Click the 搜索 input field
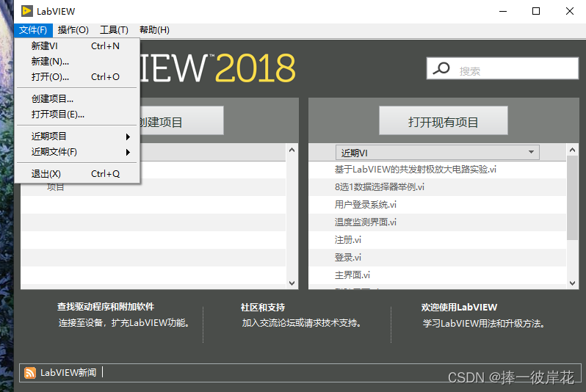Viewport: 586px width, 392px height. (x=503, y=68)
